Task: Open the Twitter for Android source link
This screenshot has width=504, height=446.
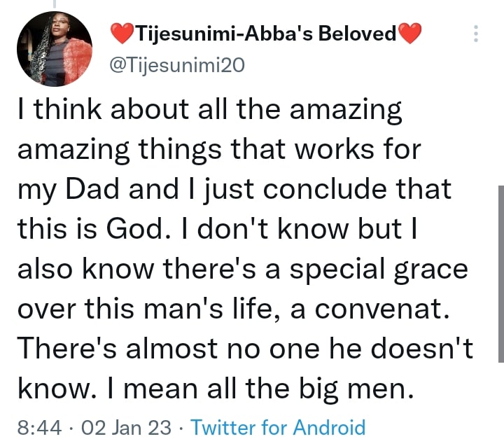Action: coord(278,426)
